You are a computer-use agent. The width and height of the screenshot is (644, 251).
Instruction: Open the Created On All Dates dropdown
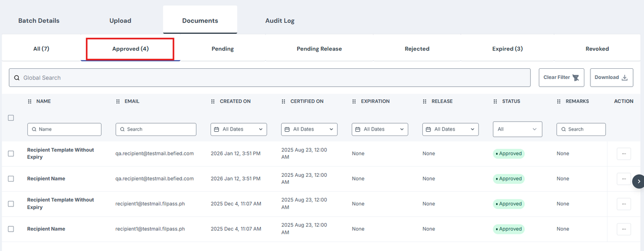click(x=239, y=129)
